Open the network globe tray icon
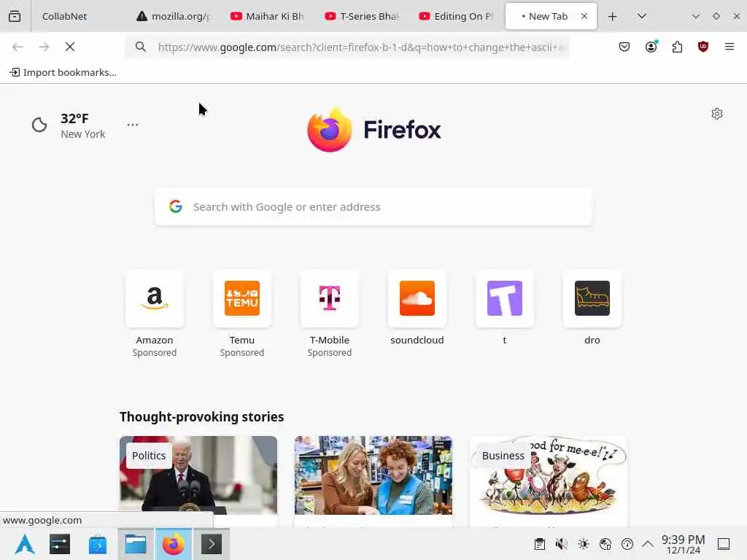The height and width of the screenshot is (560, 747). [605, 544]
